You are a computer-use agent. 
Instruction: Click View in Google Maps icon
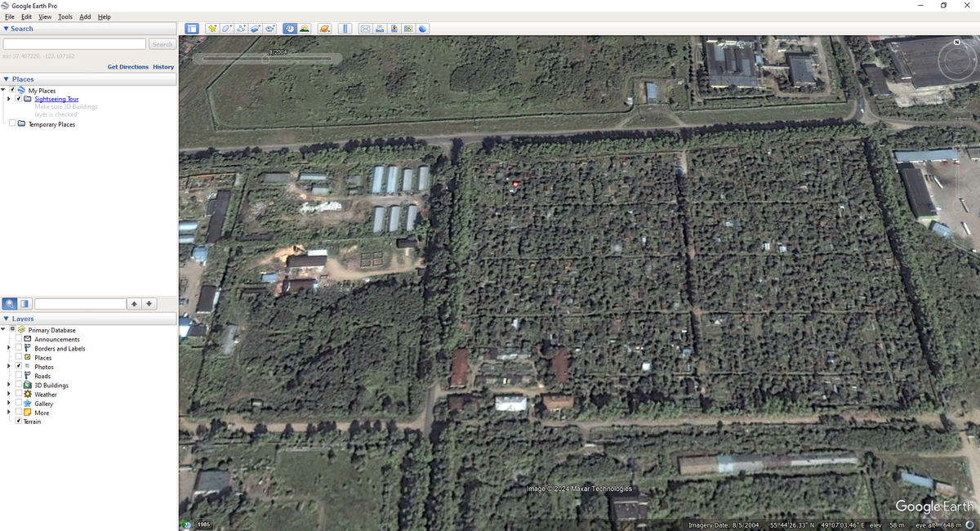click(408, 29)
